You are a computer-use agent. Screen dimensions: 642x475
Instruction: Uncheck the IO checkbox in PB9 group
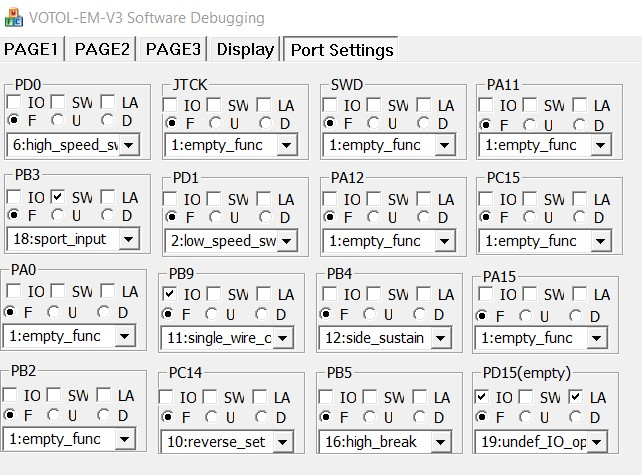point(170,294)
